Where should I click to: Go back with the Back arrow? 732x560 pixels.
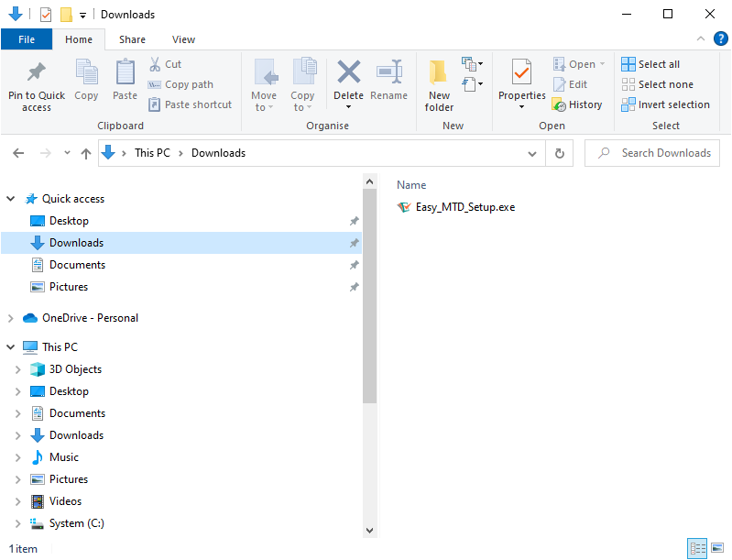[x=18, y=153]
